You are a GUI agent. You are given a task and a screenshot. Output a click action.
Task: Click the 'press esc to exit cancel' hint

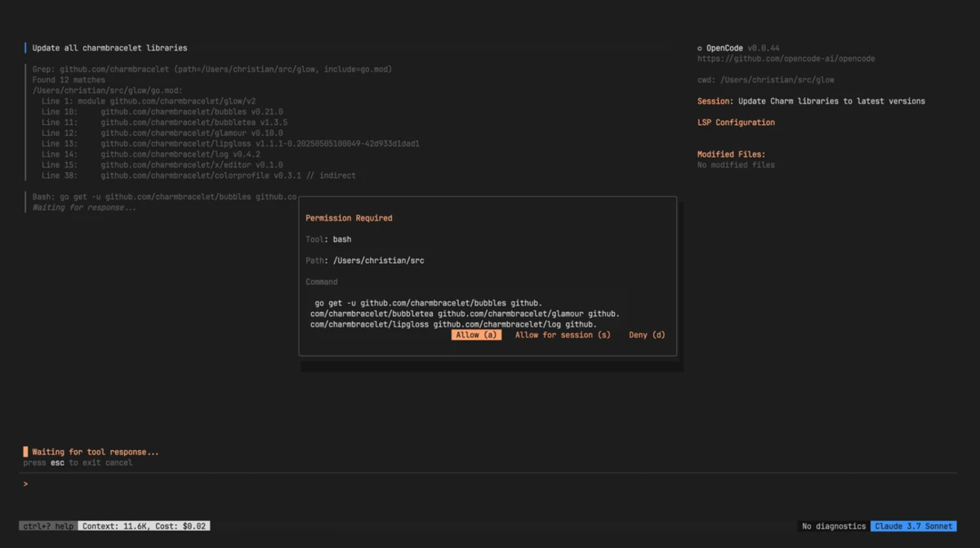tap(78, 463)
